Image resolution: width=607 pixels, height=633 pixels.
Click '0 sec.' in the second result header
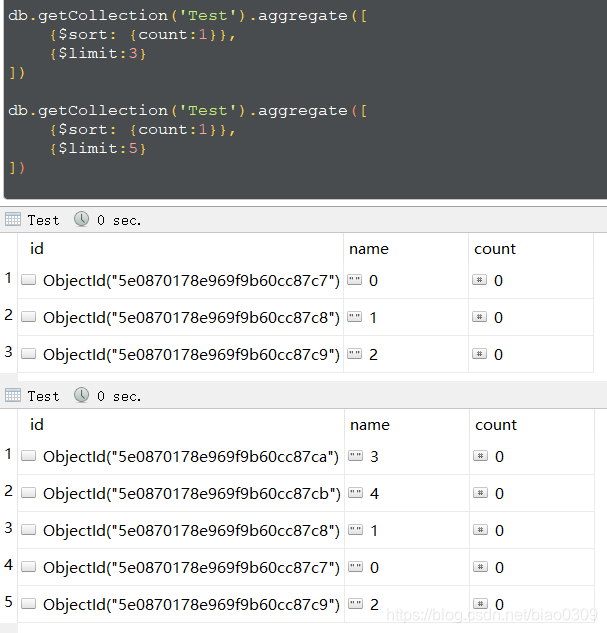coord(119,396)
